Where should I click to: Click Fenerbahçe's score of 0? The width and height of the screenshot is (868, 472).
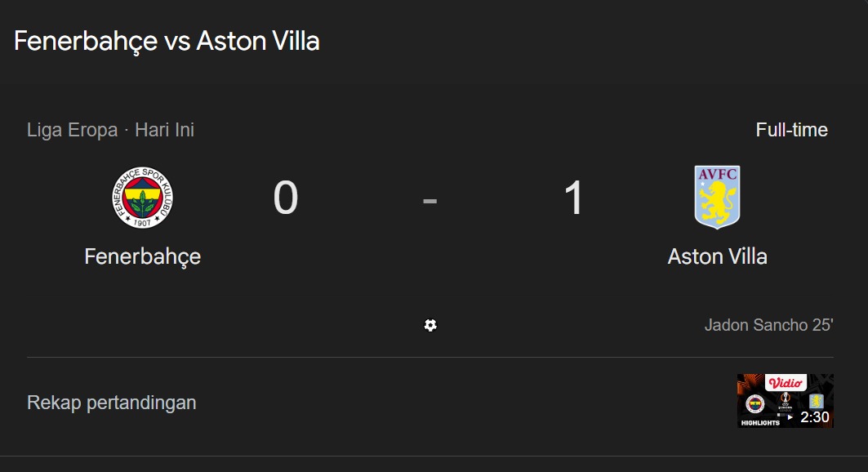point(286,198)
